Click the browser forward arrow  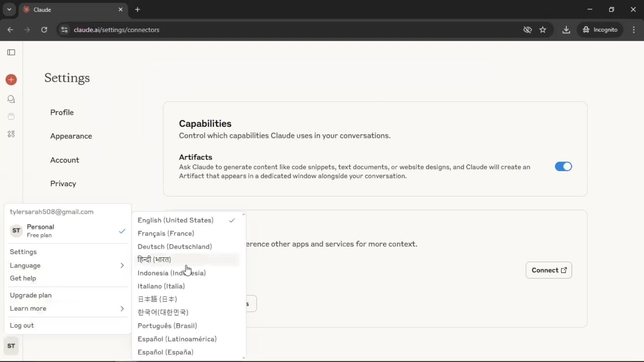(27, 30)
